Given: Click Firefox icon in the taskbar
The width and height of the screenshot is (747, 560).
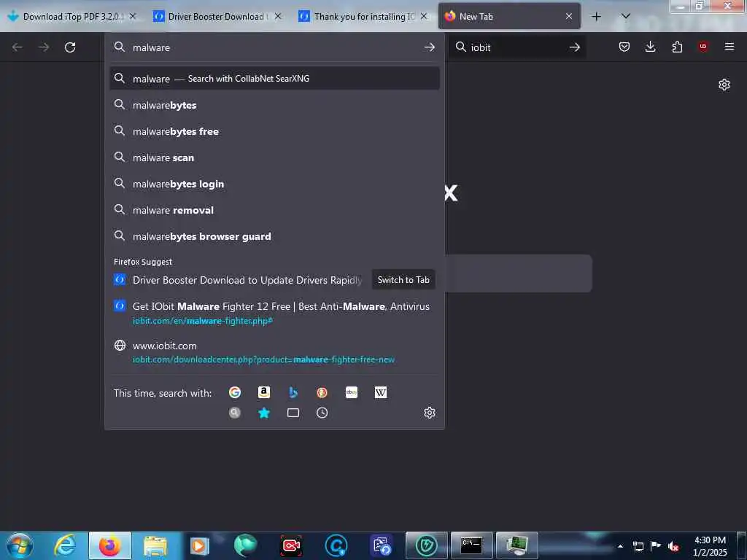Looking at the screenshot, I should [110, 545].
